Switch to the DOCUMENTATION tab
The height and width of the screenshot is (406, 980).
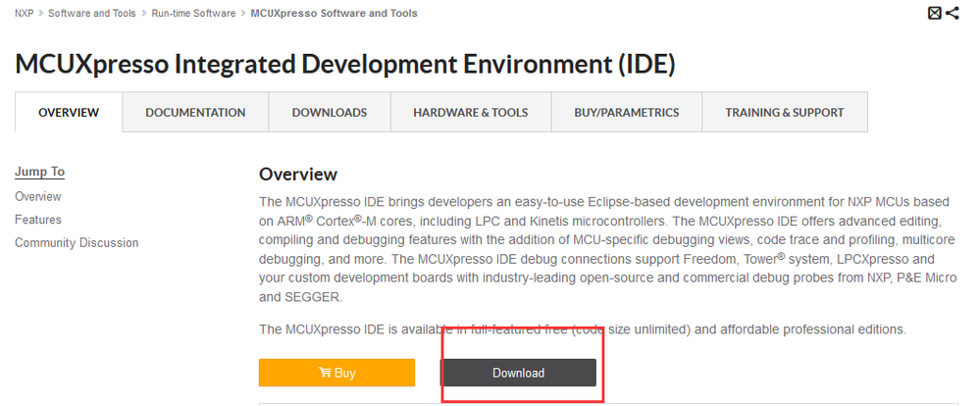[195, 113]
